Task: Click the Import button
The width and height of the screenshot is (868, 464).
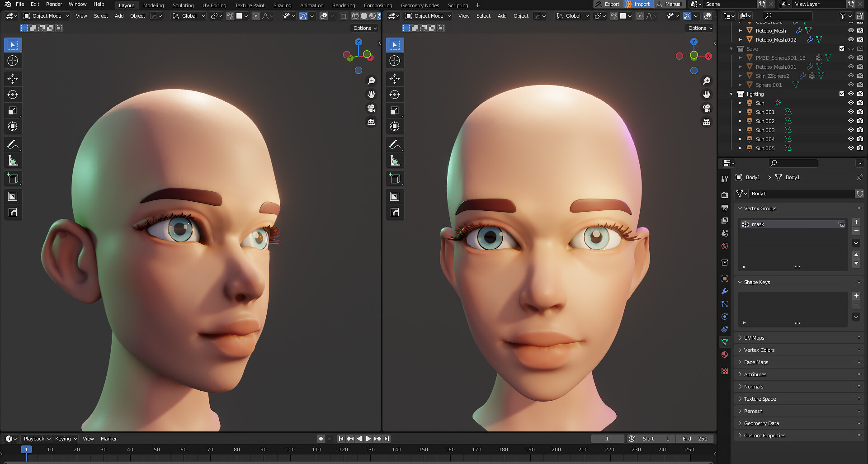Action: click(x=639, y=4)
